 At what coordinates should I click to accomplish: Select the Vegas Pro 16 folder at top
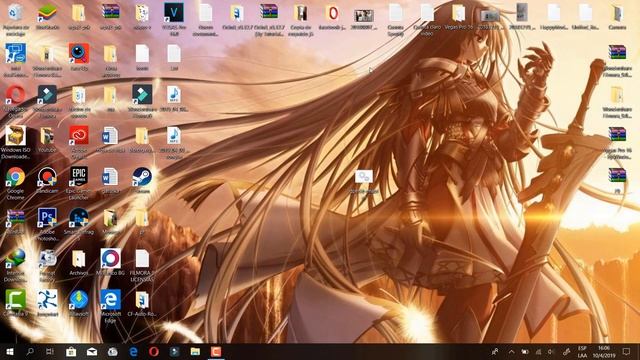459,13
